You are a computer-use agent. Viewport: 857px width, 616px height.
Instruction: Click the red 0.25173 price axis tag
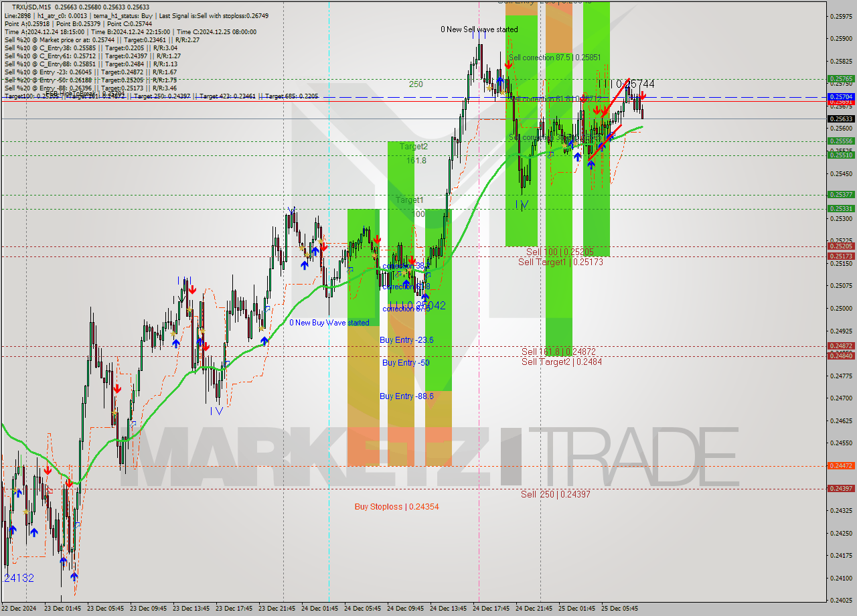[x=841, y=256]
